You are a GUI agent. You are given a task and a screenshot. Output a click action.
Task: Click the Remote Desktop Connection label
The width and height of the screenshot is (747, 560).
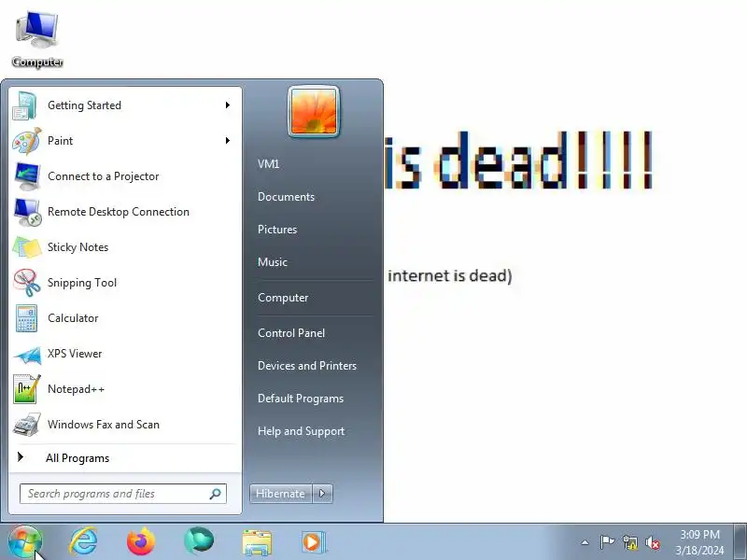pyautogui.click(x=119, y=212)
